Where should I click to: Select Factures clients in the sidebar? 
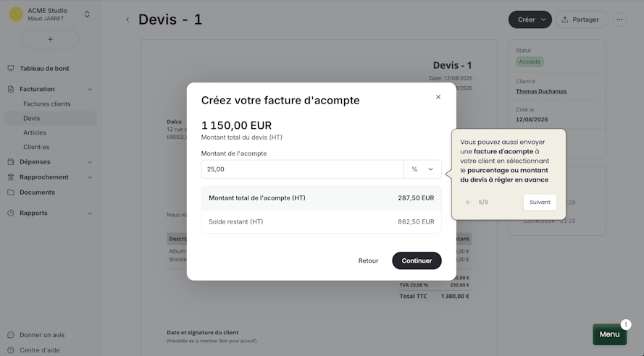coord(47,104)
